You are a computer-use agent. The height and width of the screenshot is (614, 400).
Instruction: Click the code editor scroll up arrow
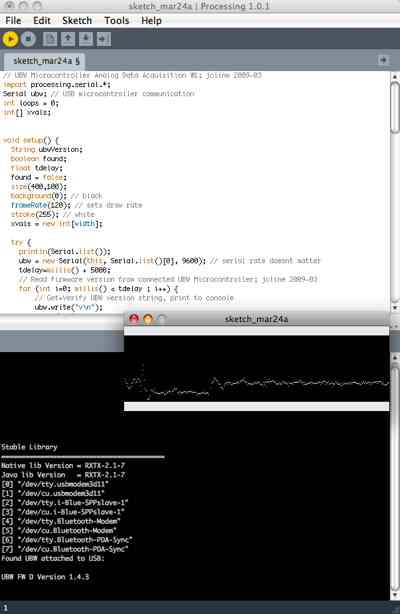(395, 77)
